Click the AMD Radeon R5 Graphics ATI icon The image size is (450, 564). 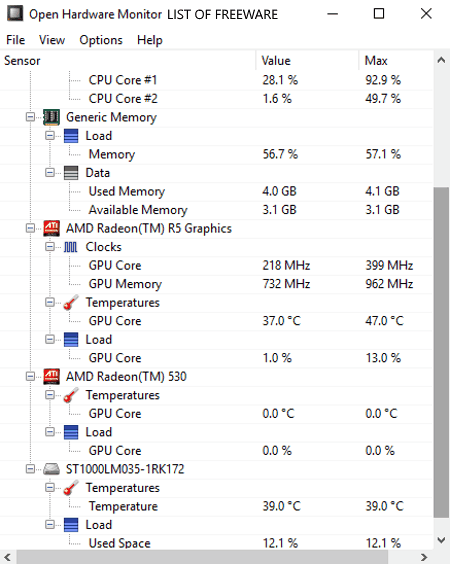point(51,228)
